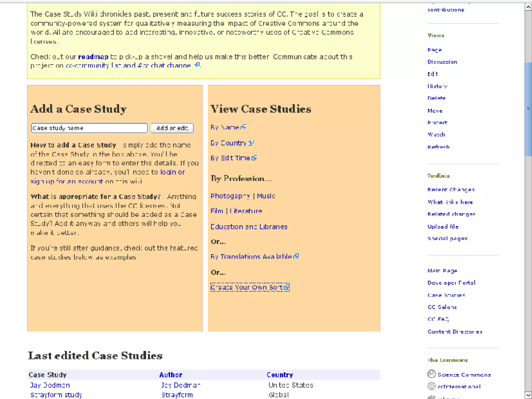Sort the table by Country column
The height and width of the screenshot is (399, 532).
click(280, 375)
